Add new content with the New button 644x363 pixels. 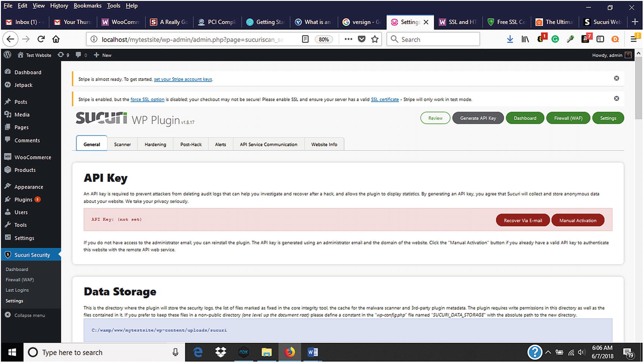pos(103,55)
